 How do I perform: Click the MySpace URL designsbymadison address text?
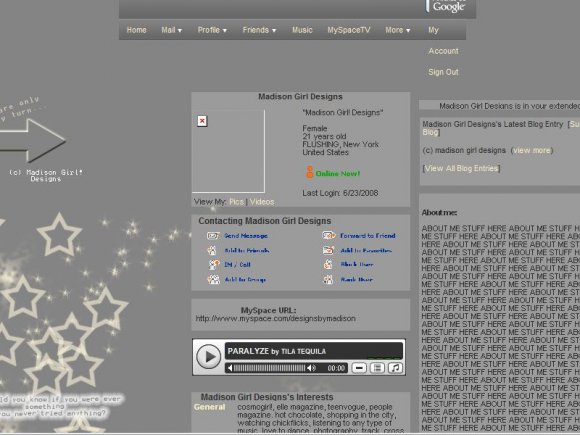pos(276,318)
